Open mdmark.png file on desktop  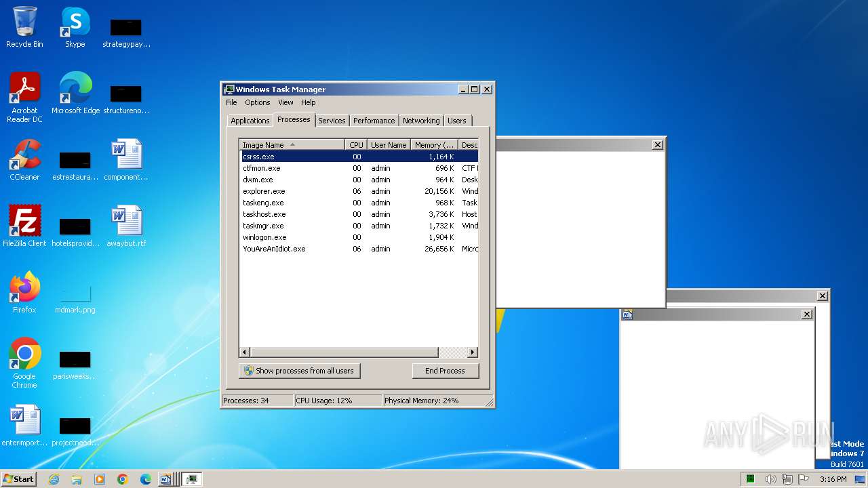tap(75, 298)
